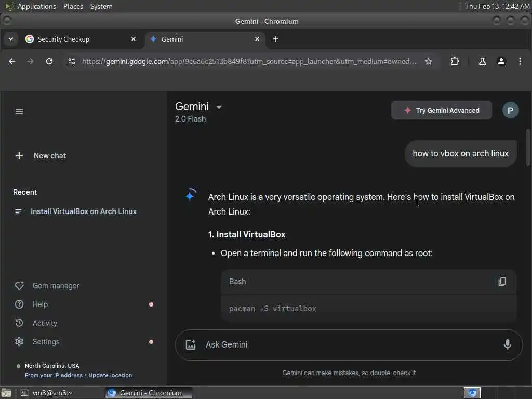
Task: Click Try Gemini Advanced button
Action: pos(442,110)
